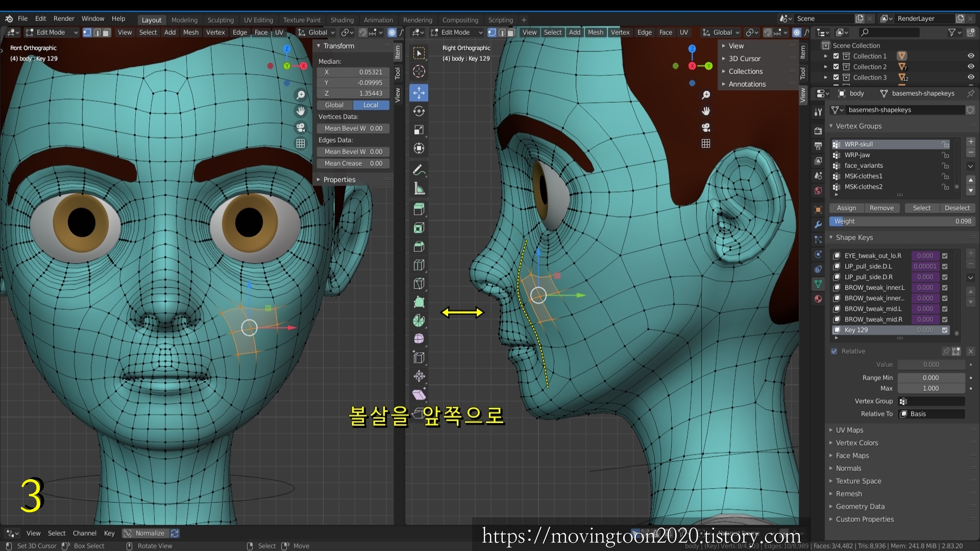Select the Shrink/Fatten tool
This screenshot has height=551, width=980.
pos(419,376)
